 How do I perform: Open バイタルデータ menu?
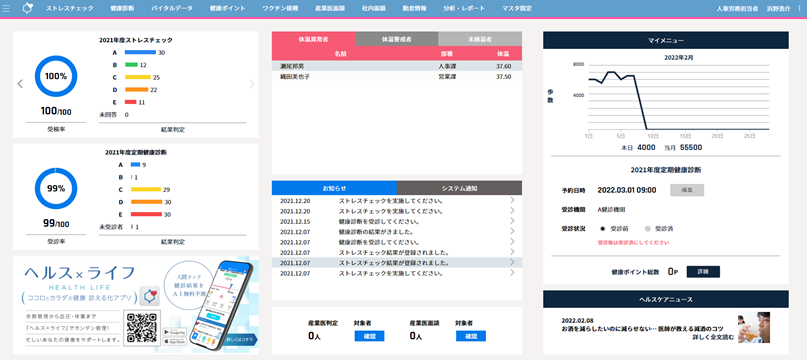pos(172,9)
